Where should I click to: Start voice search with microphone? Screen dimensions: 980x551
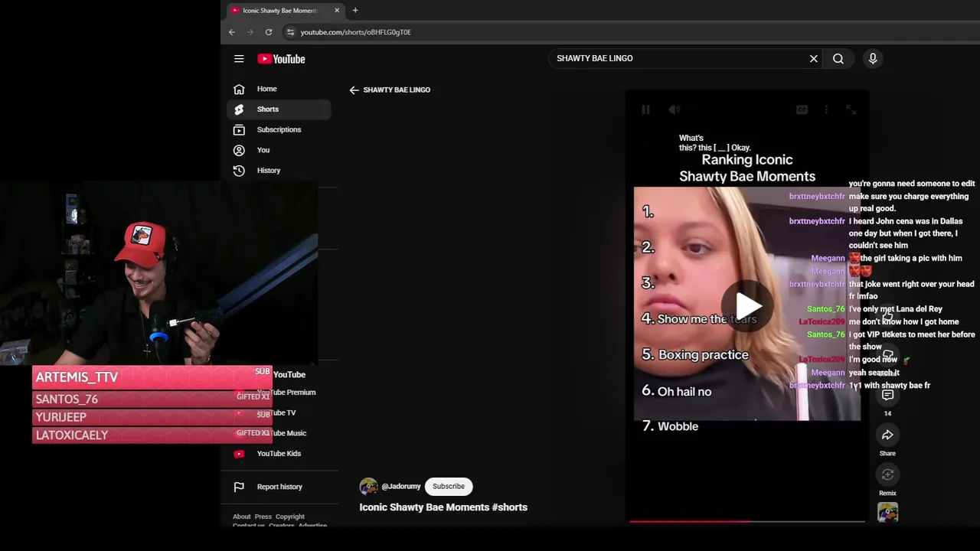pyautogui.click(x=873, y=59)
